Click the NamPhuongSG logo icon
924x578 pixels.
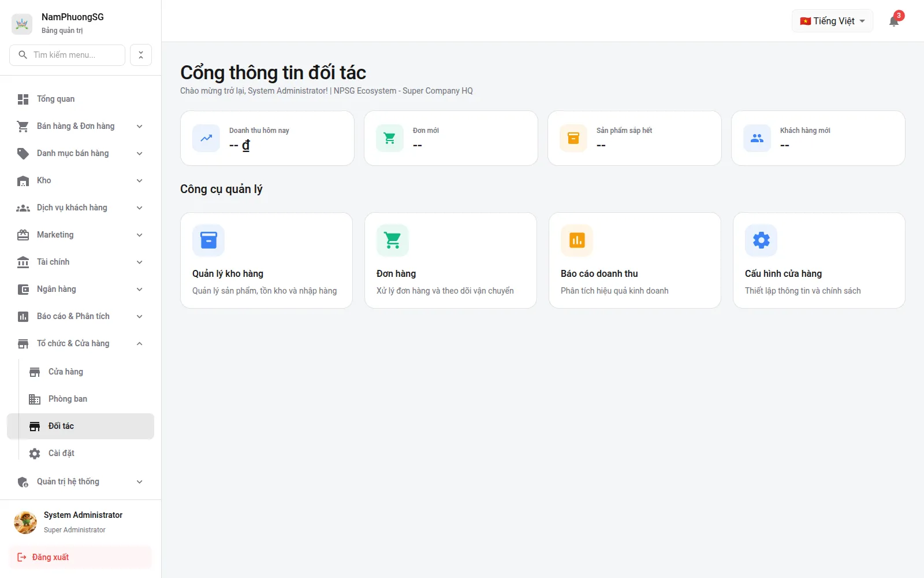click(x=22, y=24)
